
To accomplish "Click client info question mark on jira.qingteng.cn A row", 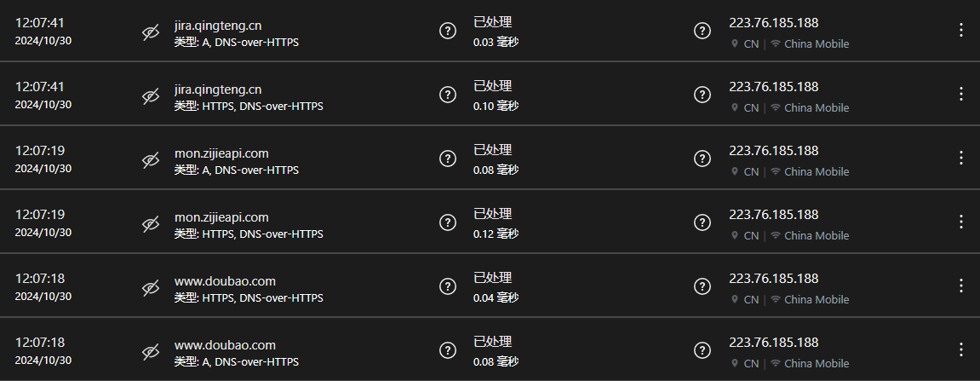I will point(702,31).
